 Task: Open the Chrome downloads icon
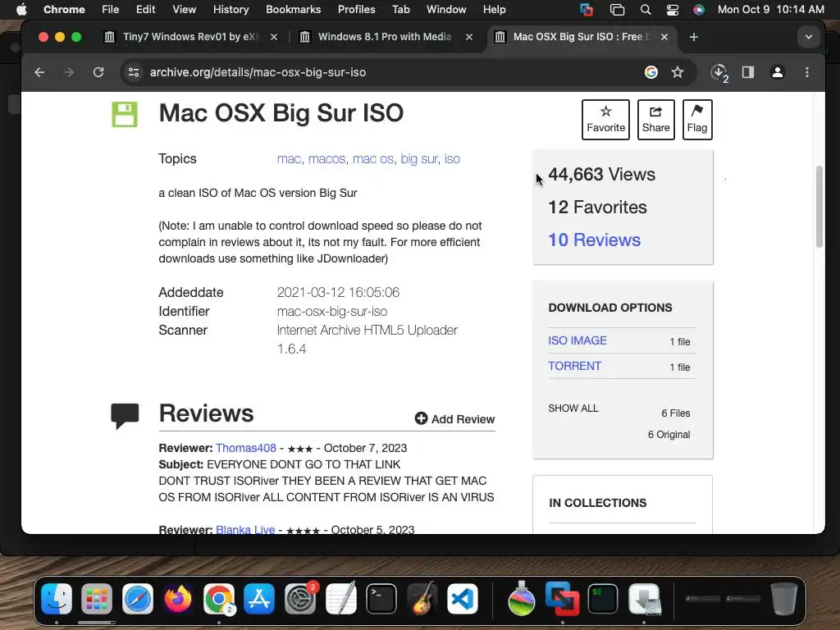click(719, 73)
